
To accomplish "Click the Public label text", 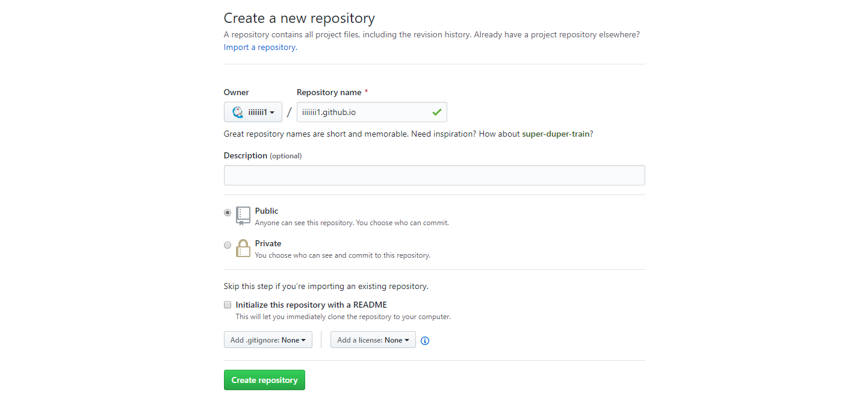I will click(x=267, y=211).
